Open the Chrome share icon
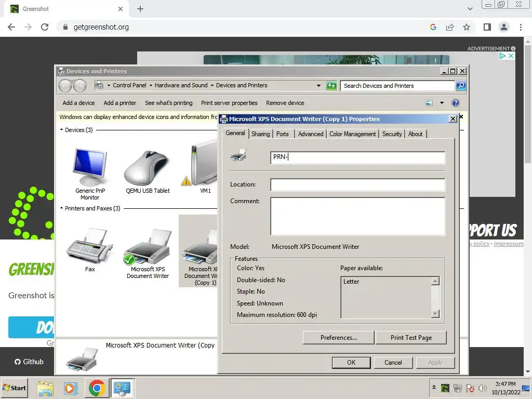The width and height of the screenshot is (532, 399). [450, 27]
